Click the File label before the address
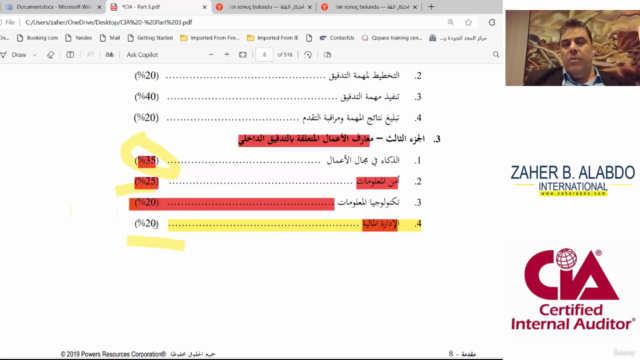This screenshot has height=360, width=640. 10,22
